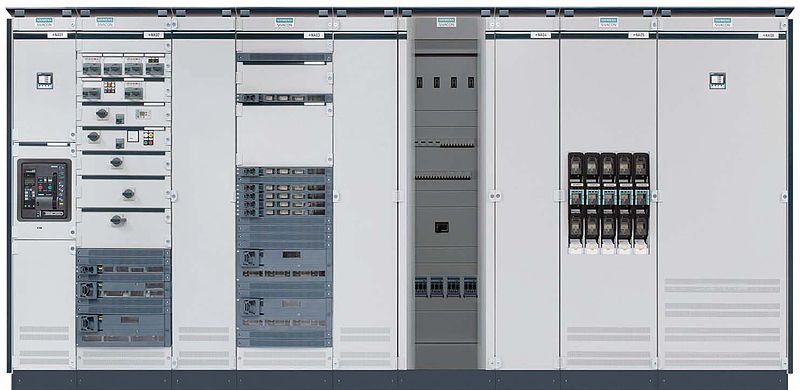The image size is (800, 390).
Task: Click the Siemens SIVACON logo above the +NA01 cabinet
Action: tap(44, 22)
